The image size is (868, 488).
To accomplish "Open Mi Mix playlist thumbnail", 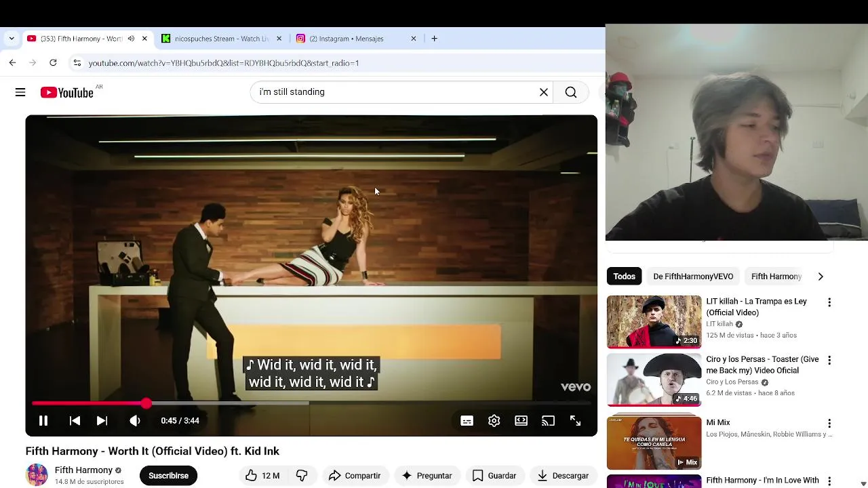I will [x=654, y=443].
